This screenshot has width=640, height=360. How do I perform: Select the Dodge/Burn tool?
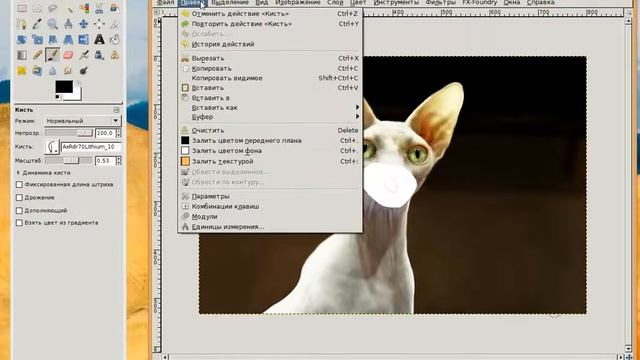(84, 71)
